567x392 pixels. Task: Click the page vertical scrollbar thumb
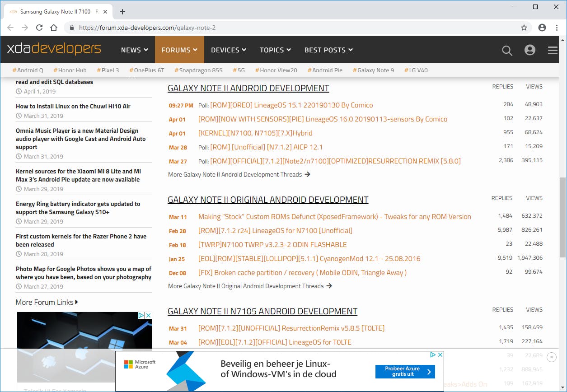[562, 217]
